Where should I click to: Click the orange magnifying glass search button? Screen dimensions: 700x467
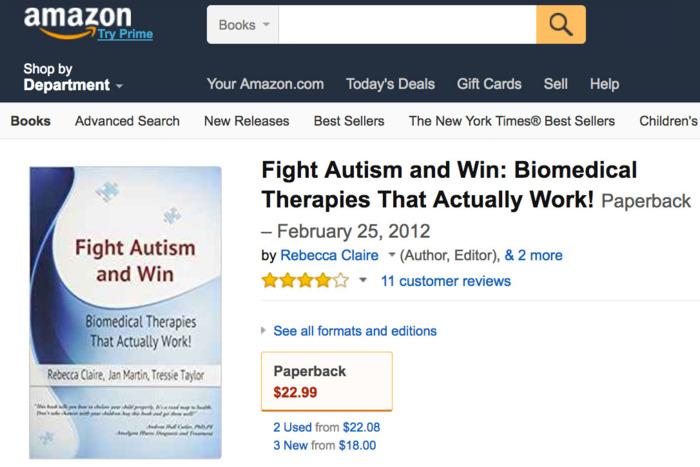[560, 25]
